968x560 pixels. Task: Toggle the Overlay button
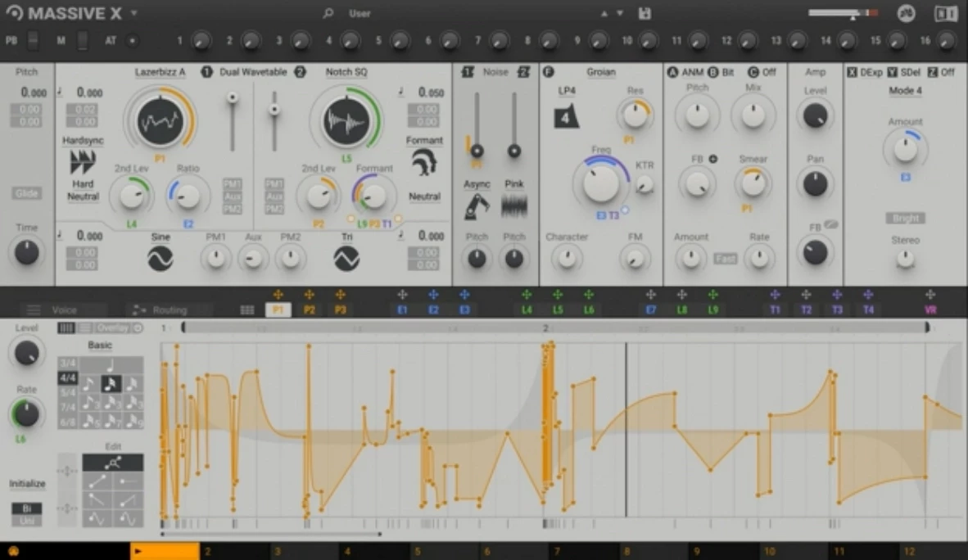coord(112,327)
